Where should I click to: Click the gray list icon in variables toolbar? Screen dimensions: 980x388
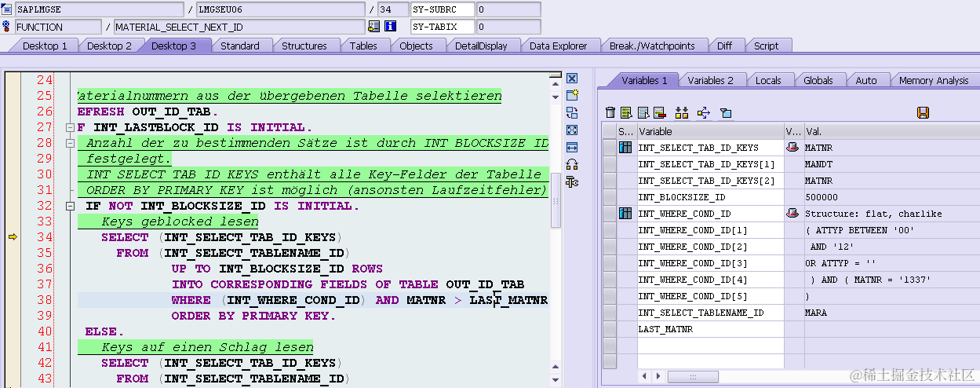pos(643,113)
